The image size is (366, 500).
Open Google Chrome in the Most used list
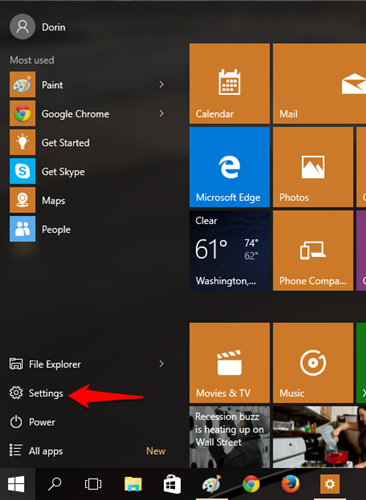click(88, 114)
